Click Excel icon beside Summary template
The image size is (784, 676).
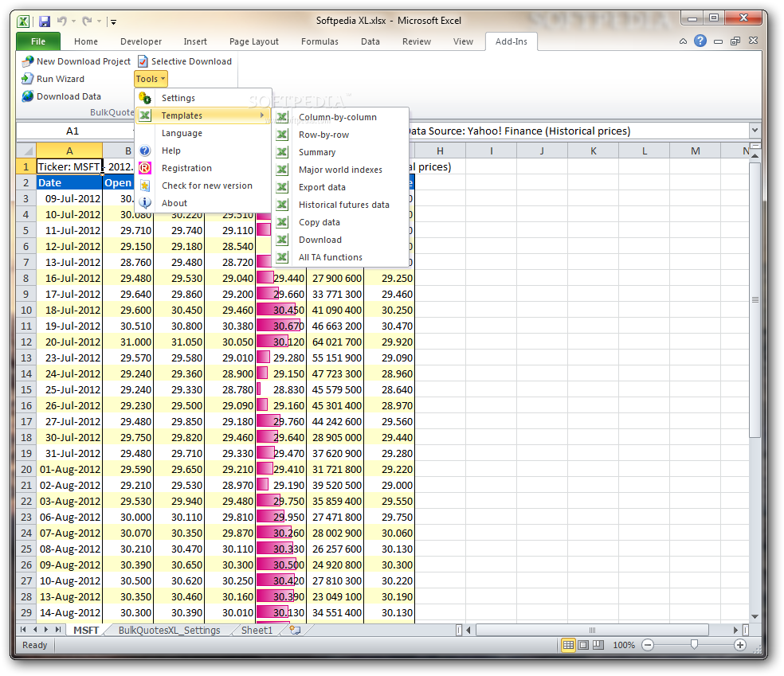tap(282, 152)
